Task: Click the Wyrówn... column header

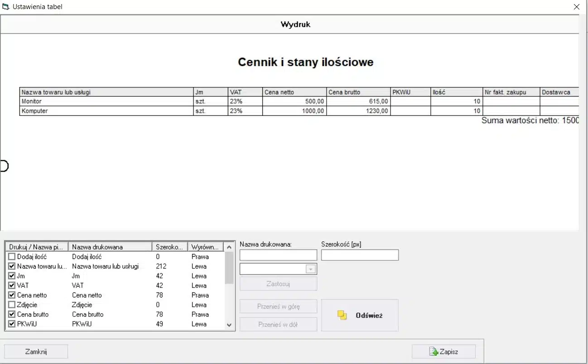Action: click(205, 247)
